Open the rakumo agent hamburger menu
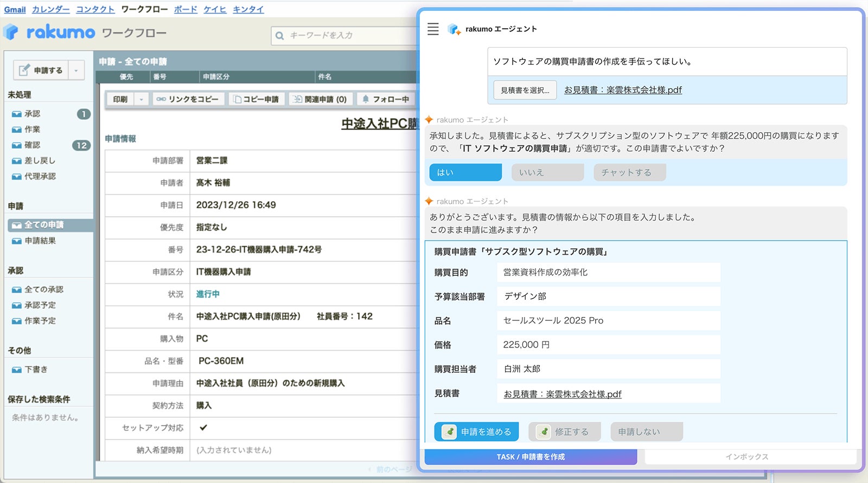Image resolution: width=868 pixels, height=483 pixels. (x=433, y=29)
